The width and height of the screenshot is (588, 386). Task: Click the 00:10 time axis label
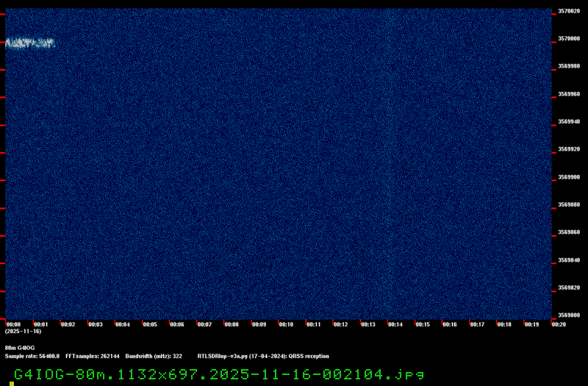click(286, 324)
